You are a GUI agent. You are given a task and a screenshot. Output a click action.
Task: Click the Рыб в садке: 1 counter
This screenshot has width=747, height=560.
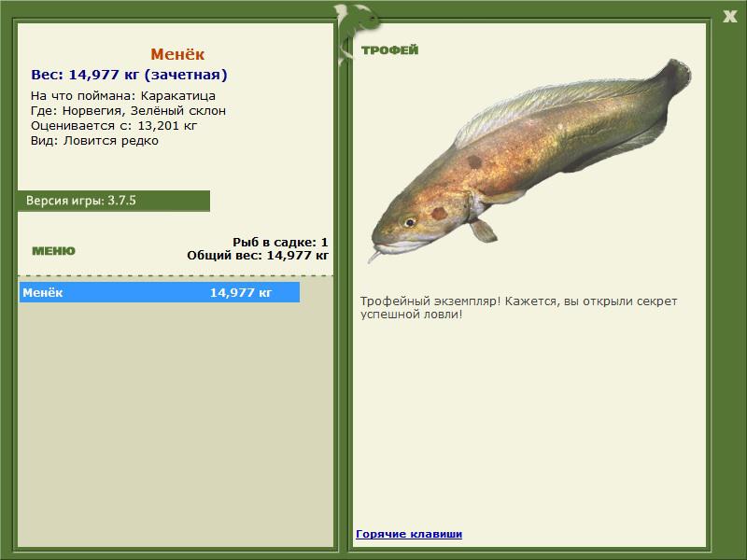click(280, 242)
